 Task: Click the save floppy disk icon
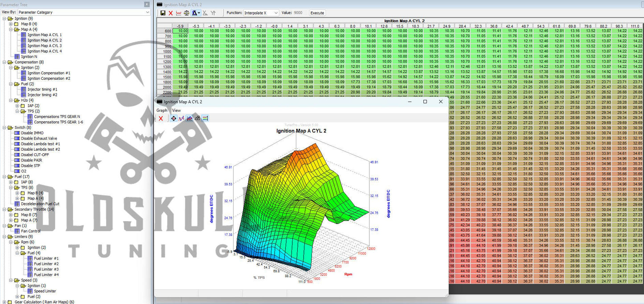coord(163,13)
